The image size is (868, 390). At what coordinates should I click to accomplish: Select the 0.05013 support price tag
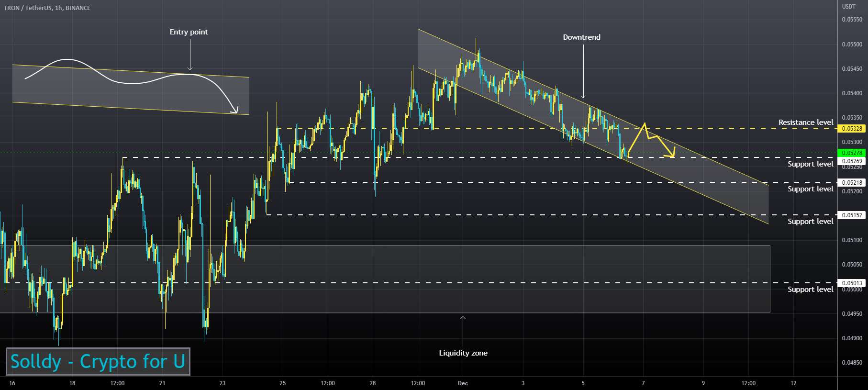tap(852, 283)
